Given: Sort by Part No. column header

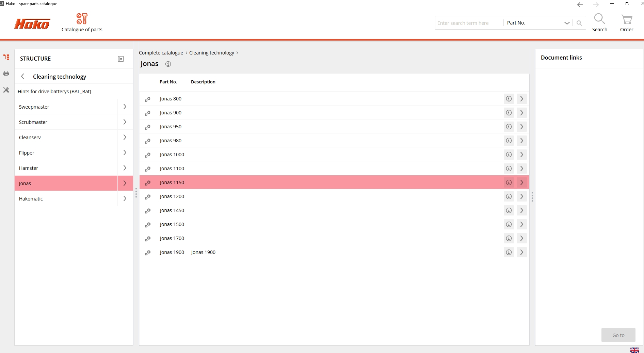Looking at the screenshot, I should coord(168,82).
